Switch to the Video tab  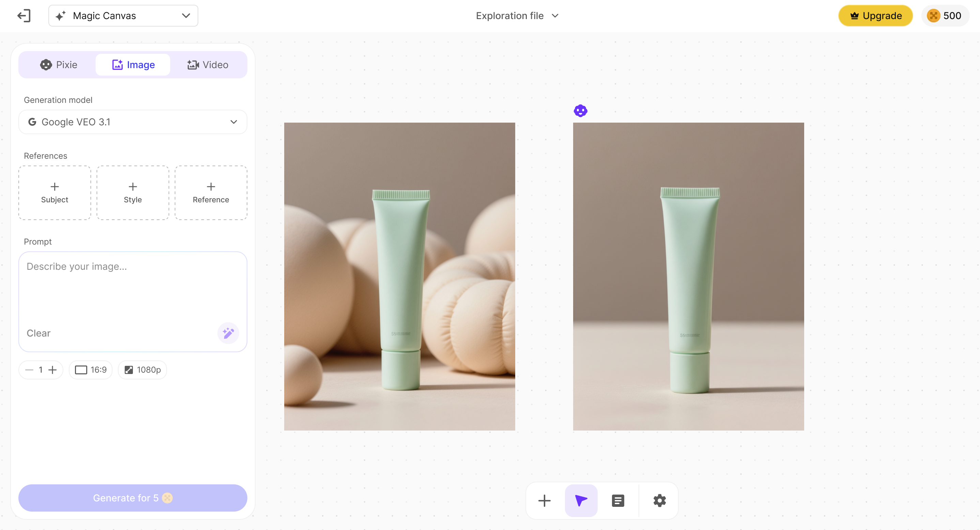point(208,65)
